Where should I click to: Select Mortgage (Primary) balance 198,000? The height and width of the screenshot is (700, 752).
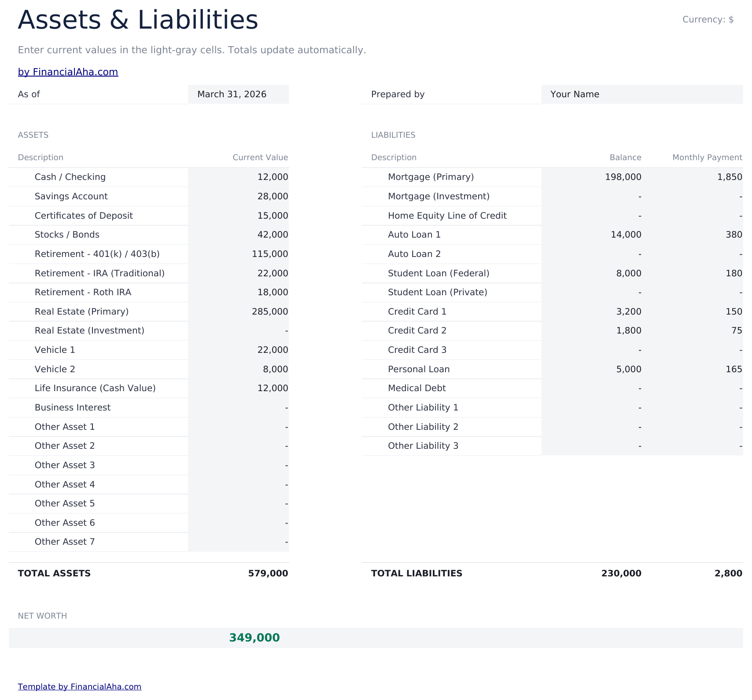(x=592, y=177)
